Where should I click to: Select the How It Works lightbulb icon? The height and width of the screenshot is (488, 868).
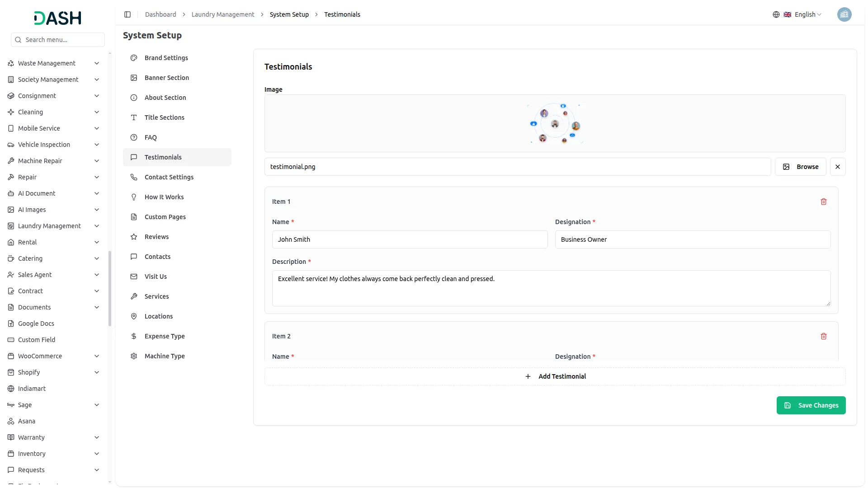(x=133, y=197)
